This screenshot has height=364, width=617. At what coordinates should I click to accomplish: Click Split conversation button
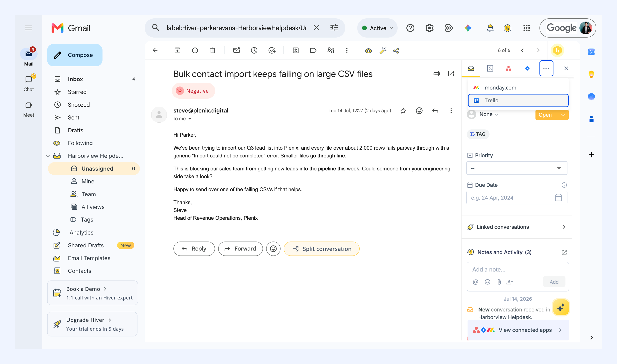322,249
